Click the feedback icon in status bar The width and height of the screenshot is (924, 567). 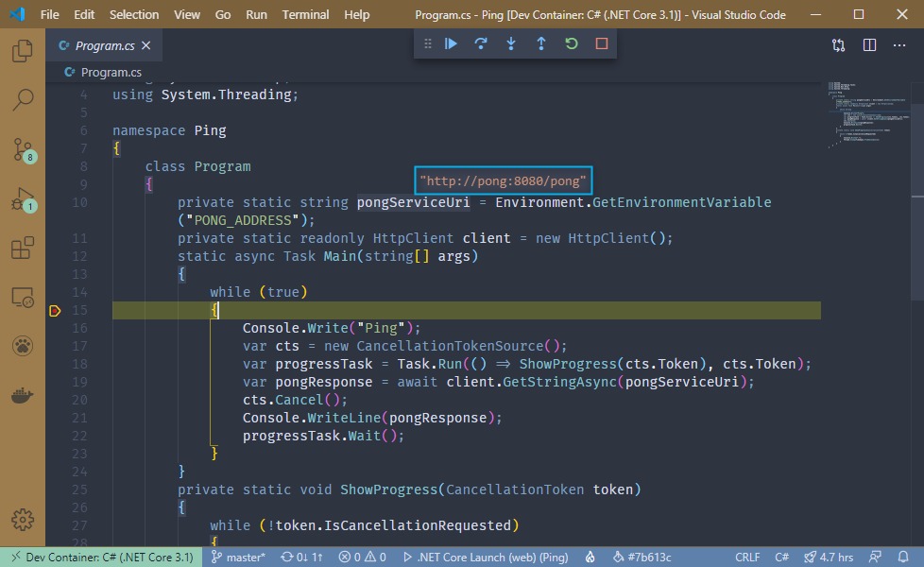pos(875,557)
